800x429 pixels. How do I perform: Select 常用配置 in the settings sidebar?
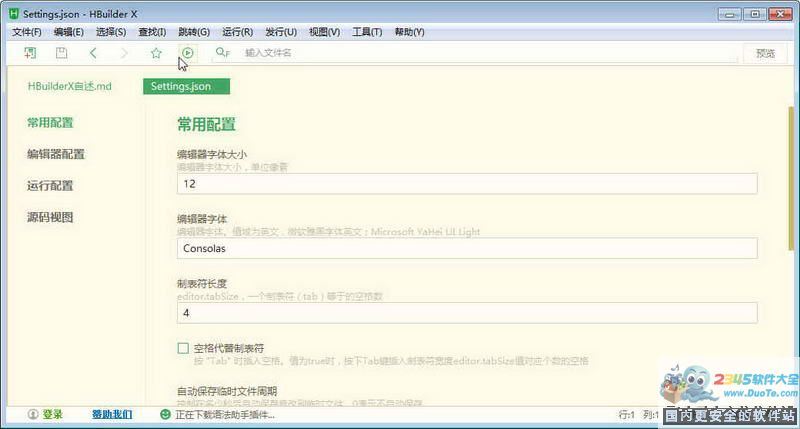point(50,122)
